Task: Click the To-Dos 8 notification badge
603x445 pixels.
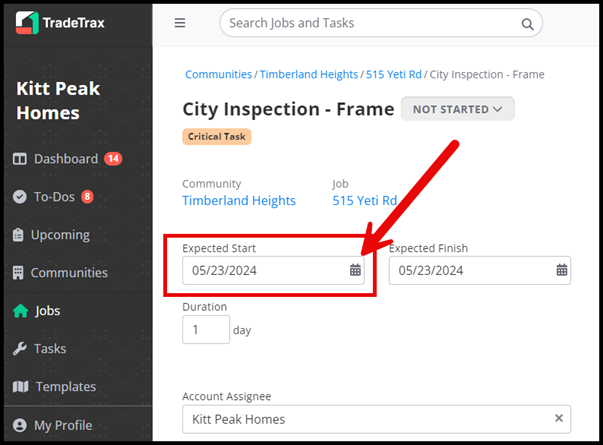Action: tap(87, 197)
